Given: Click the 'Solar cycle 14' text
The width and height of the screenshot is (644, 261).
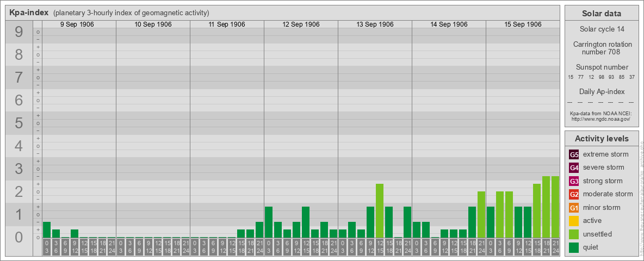Looking at the screenshot, I should click(602, 29).
